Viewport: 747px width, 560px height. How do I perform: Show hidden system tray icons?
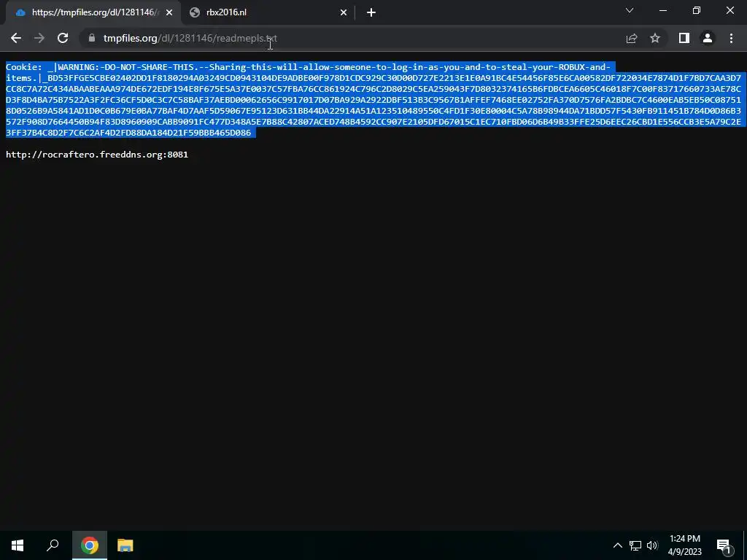pyautogui.click(x=617, y=545)
